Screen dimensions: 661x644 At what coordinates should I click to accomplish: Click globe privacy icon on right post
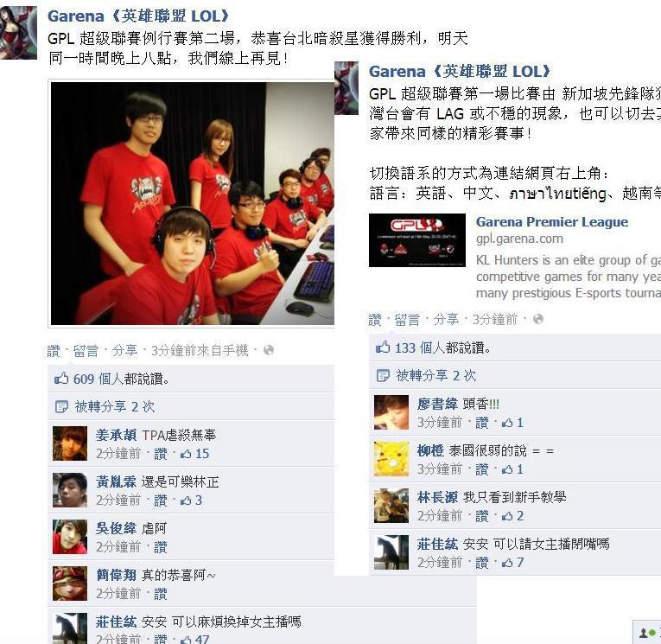(538, 319)
